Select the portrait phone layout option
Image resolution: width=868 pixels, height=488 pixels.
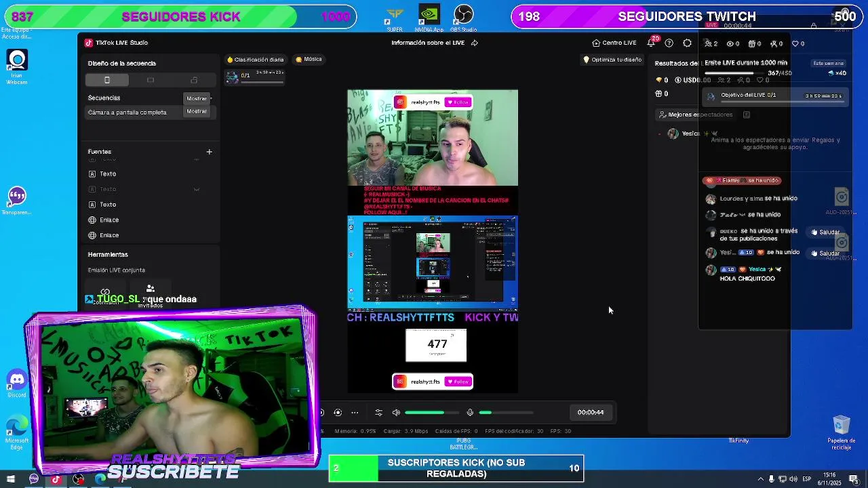coord(107,80)
